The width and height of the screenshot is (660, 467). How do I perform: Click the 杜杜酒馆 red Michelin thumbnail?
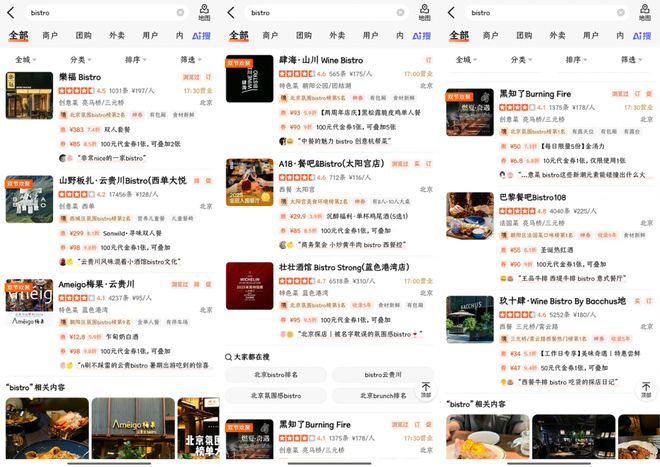(250, 286)
